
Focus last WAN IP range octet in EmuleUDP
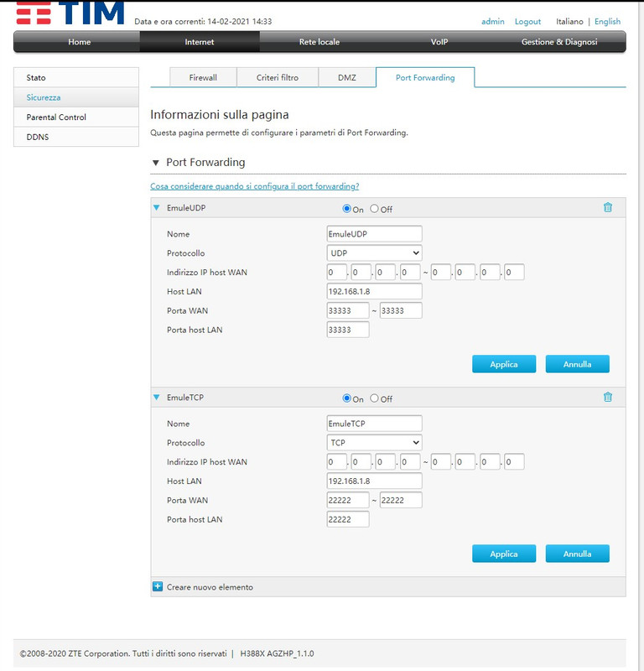pyautogui.click(x=514, y=272)
